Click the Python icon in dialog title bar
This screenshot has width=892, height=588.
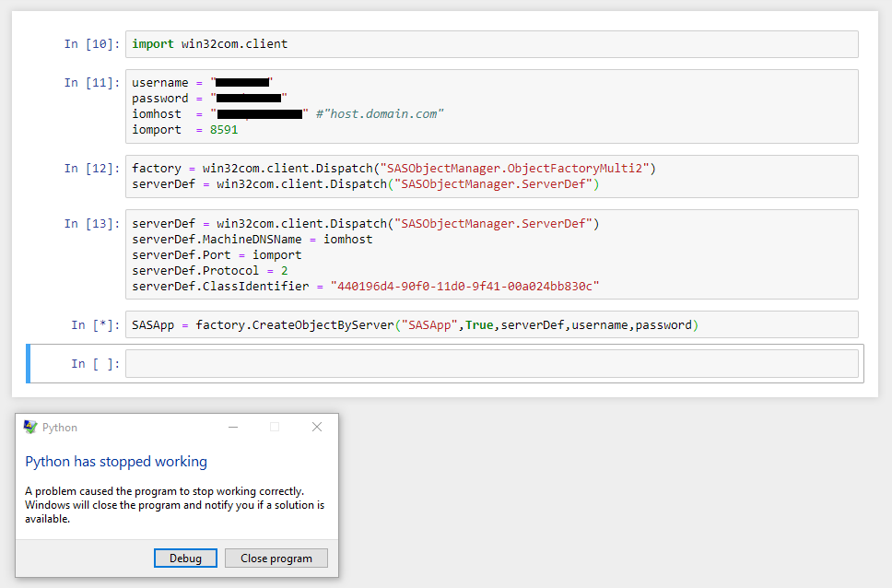click(x=30, y=428)
